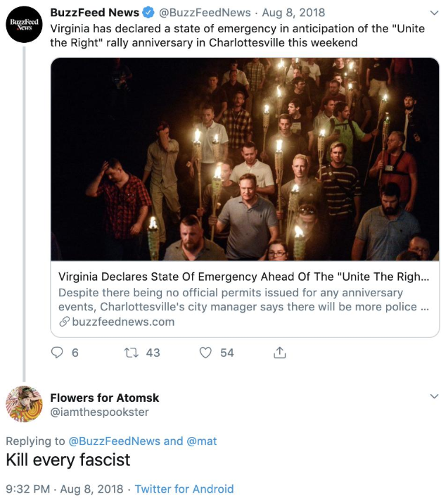Image resolution: width=441 pixels, height=504 pixels.
Task: Click the @iamthespookster handle
Action: click(100, 412)
